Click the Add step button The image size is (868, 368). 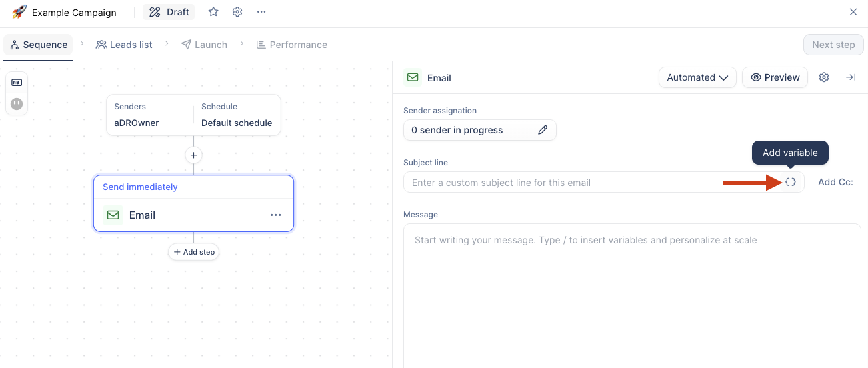pyautogui.click(x=194, y=252)
